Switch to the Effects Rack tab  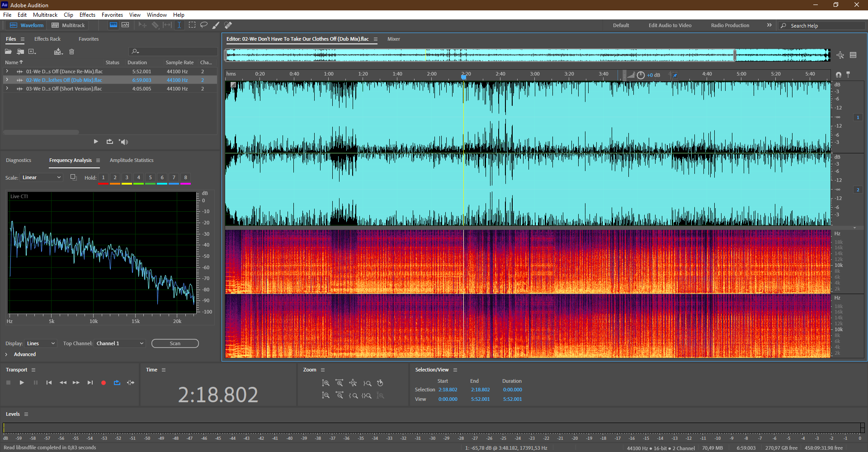(x=47, y=39)
